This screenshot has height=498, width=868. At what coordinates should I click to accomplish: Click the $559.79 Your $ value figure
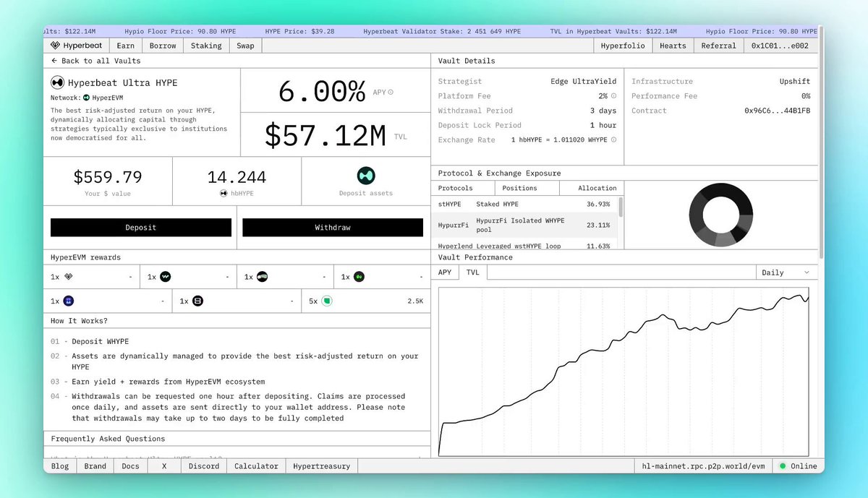pyautogui.click(x=108, y=176)
